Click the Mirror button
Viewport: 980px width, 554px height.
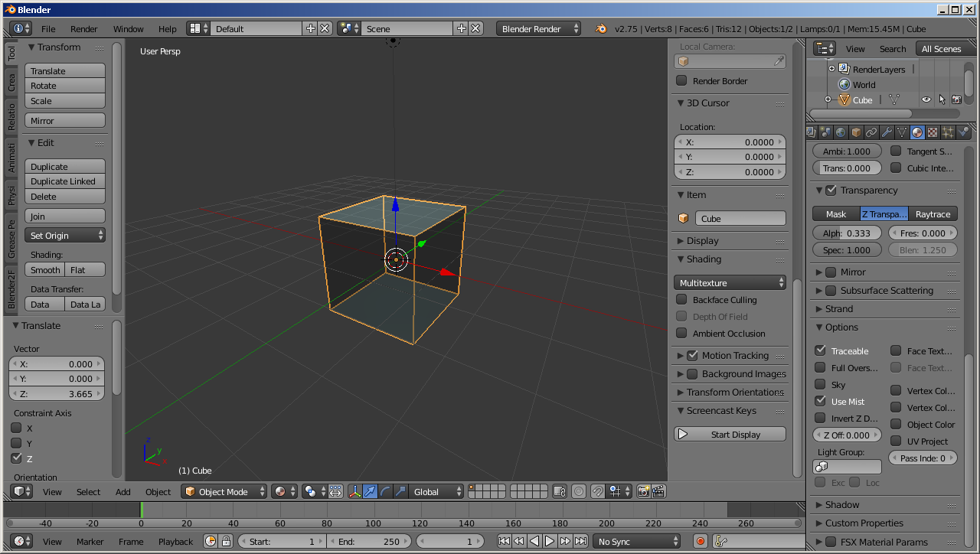coord(65,120)
